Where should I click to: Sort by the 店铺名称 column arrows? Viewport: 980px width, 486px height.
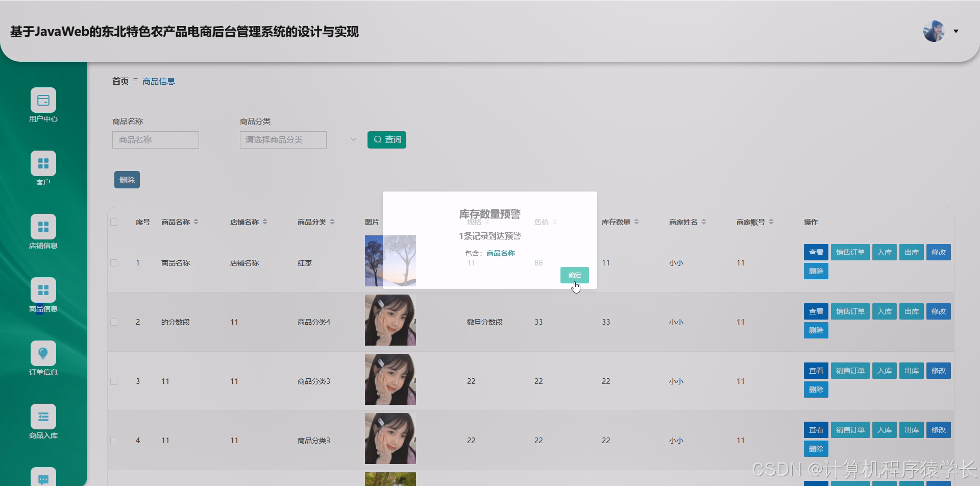[265, 222]
